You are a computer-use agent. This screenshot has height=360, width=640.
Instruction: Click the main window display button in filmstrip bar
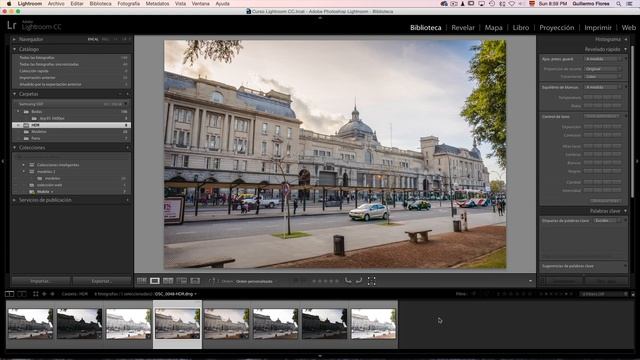(x=9, y=294)
